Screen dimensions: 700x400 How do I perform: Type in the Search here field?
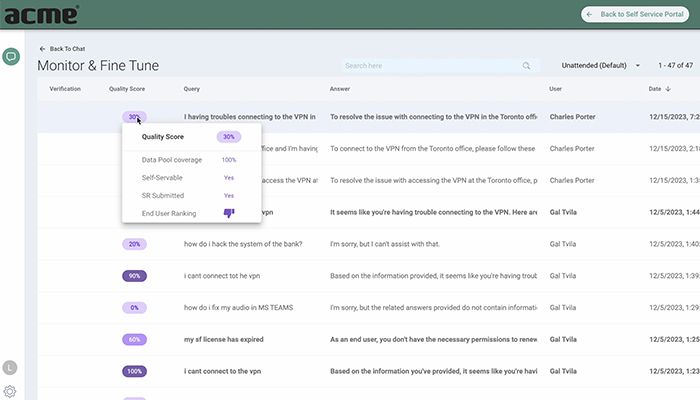tap(430, 66)
